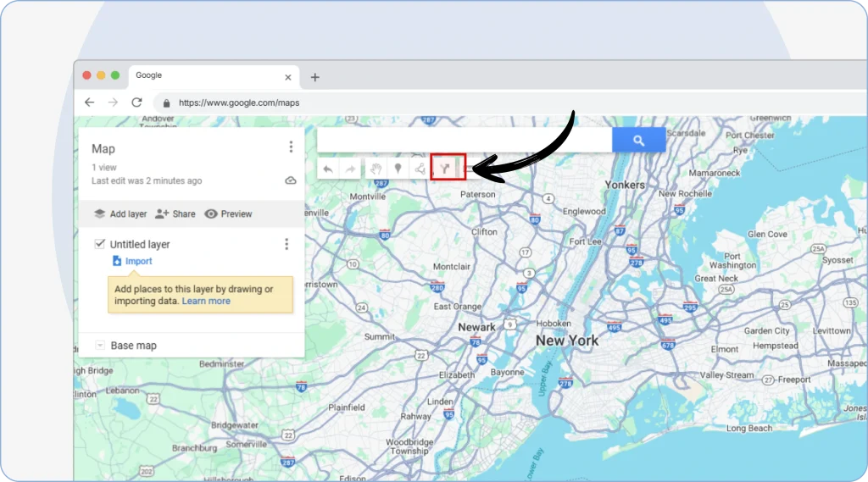Select the Add directions tool
The image size is (868, 482).
point(444,169)
